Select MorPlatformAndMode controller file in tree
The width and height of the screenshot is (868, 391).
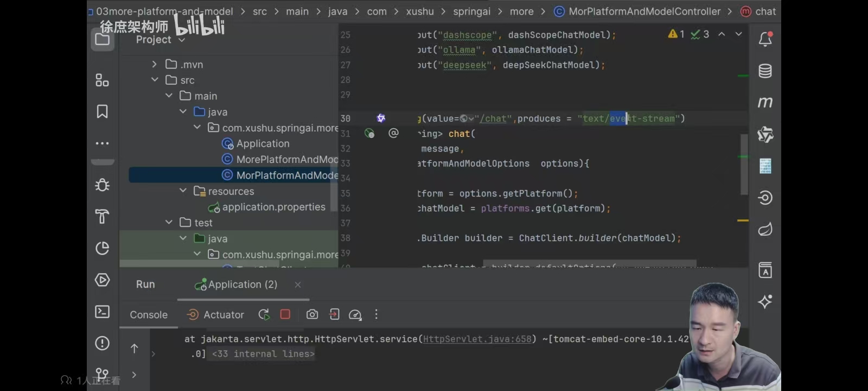click(280, 175)
